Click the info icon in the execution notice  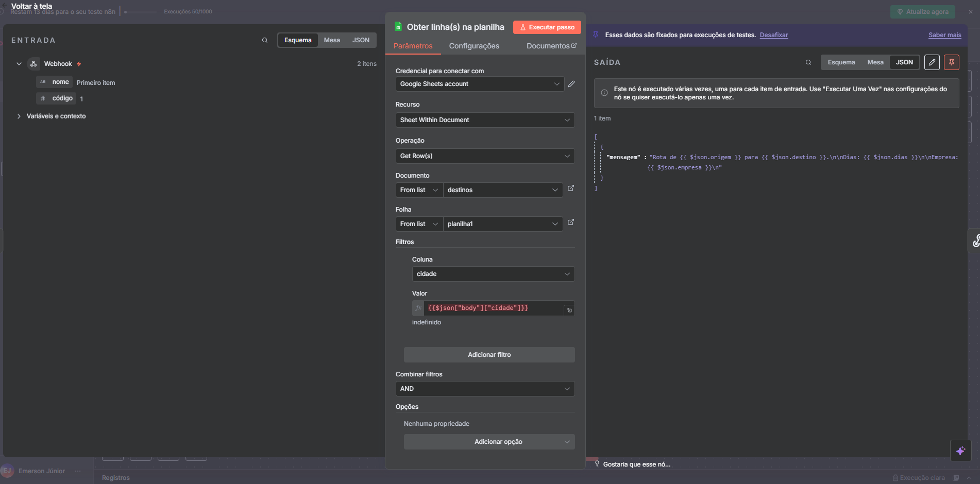point(604,93)
